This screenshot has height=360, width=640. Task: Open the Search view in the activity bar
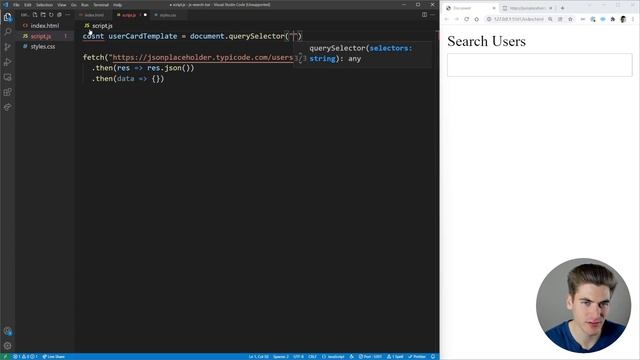coord(7,32)
